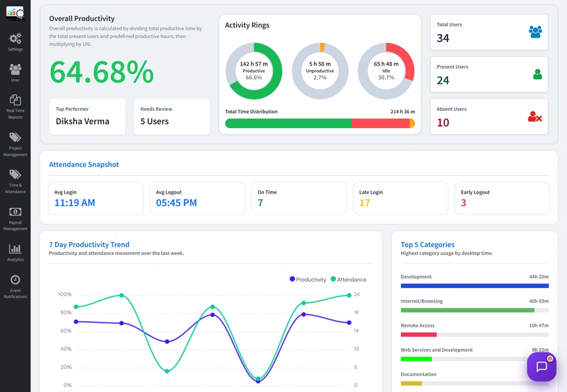Toggle Productivity series in chart legend
Image resolution: width=567 pixels, height=392 pixels.
[x=308, y=279]
